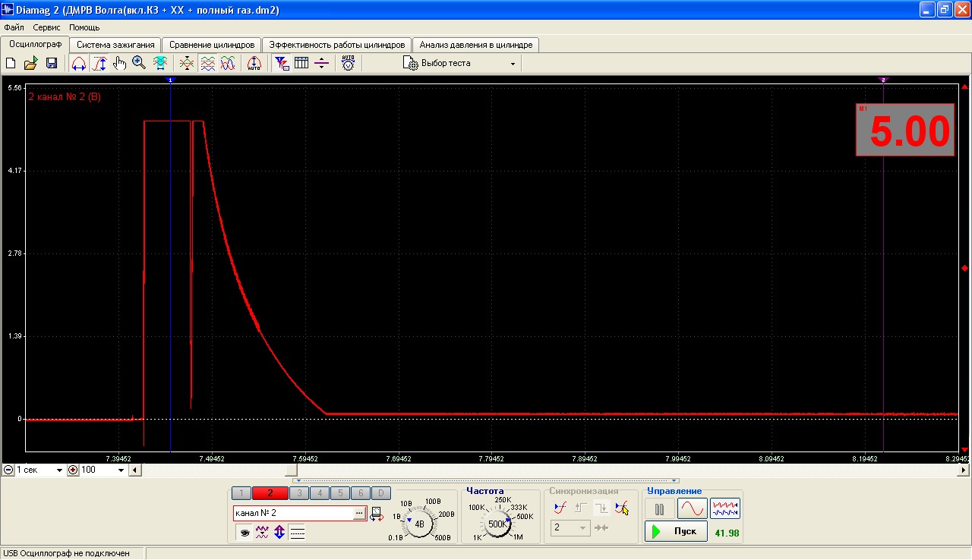972x560 pixels.
Task: Switch to Эффективность работы цилиндров tab
Action: pyautogui.click(x=337, y=45)
